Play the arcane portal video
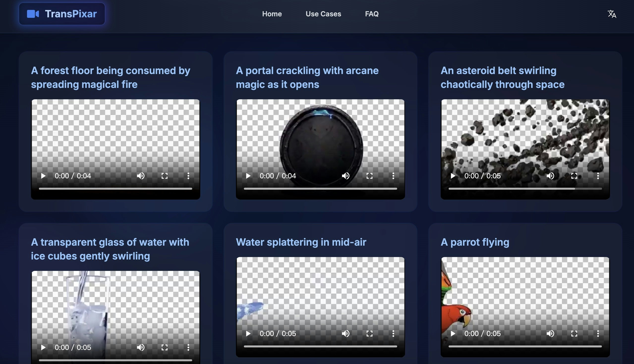634x364 pixels. point(248,176)
